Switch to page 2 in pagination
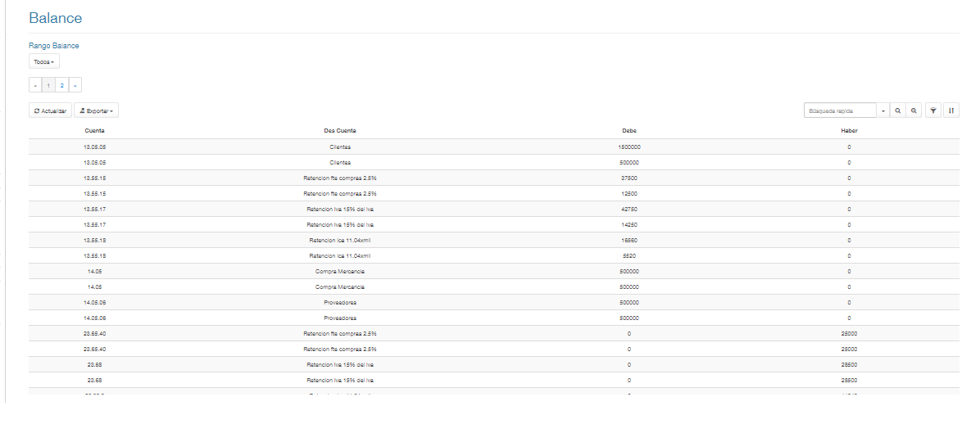The width and height of the screenshot is (980, 424). pyautogui.click(x=62, y=85)
